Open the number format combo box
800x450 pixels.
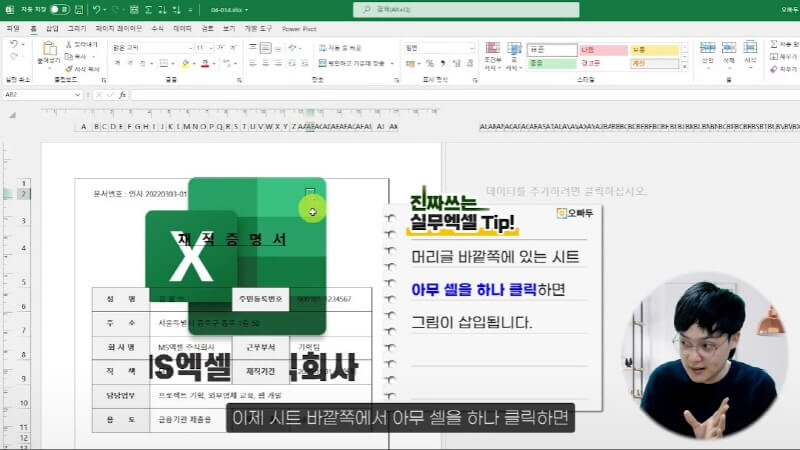tap(438, 48)
